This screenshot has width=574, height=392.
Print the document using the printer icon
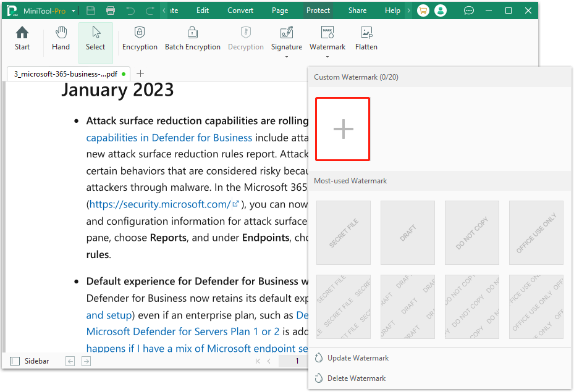(110, 10)
